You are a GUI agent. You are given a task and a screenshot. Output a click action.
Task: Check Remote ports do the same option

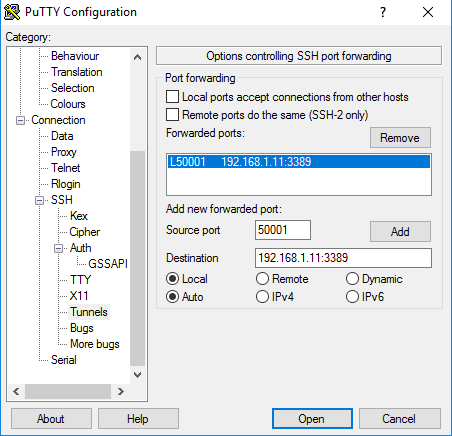172,115
